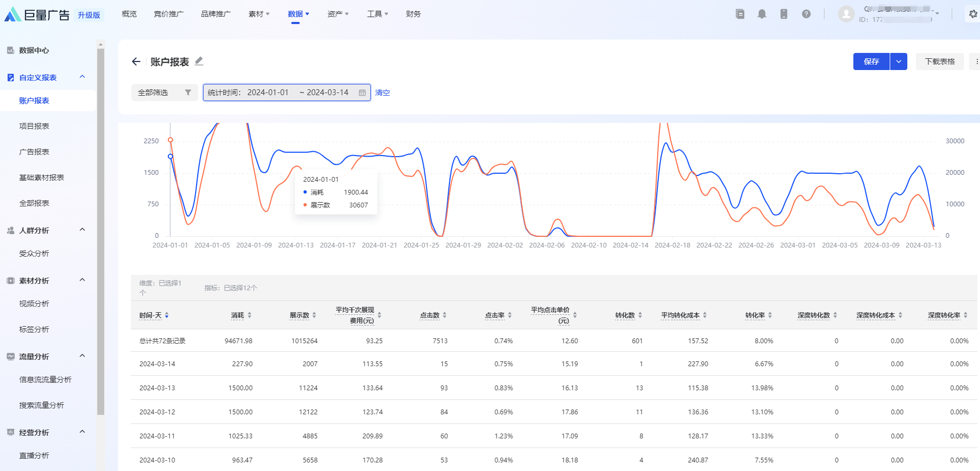The height and width of the screenshot is (471, 980).
Task: Sort by 展示数 column arrows
Action: [x=314, y=315]
